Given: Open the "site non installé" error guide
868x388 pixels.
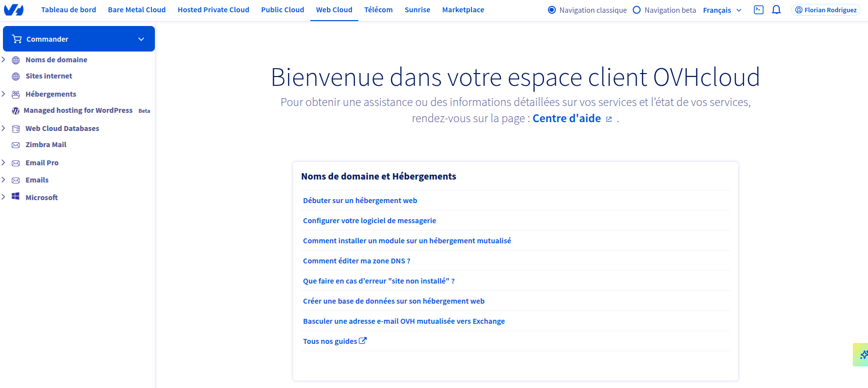Looking at the screenshot, I should [379, 281].
